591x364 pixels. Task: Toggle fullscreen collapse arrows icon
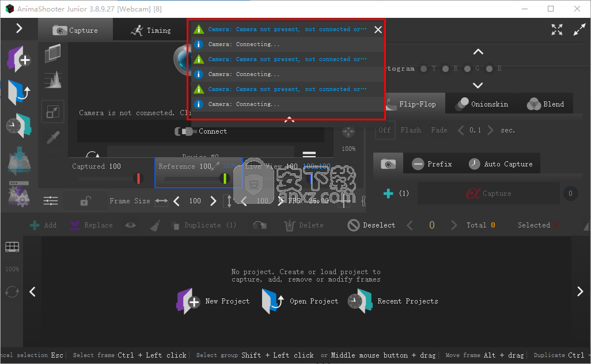point(556,29)
